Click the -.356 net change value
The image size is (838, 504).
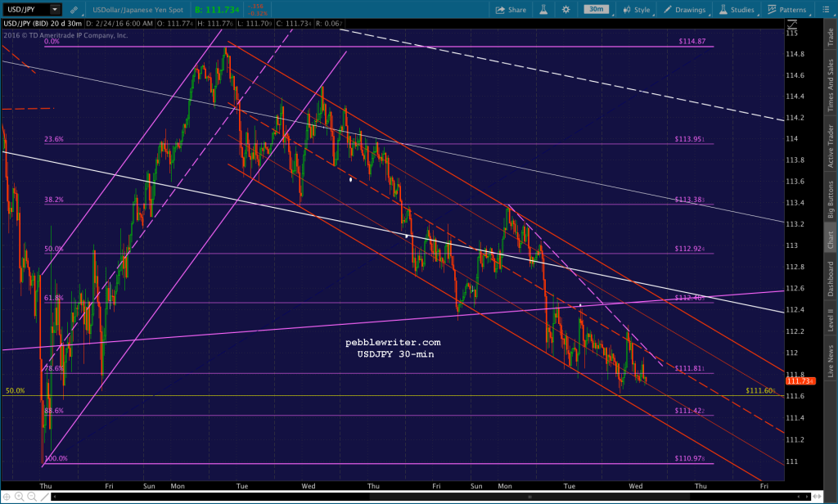256,7
